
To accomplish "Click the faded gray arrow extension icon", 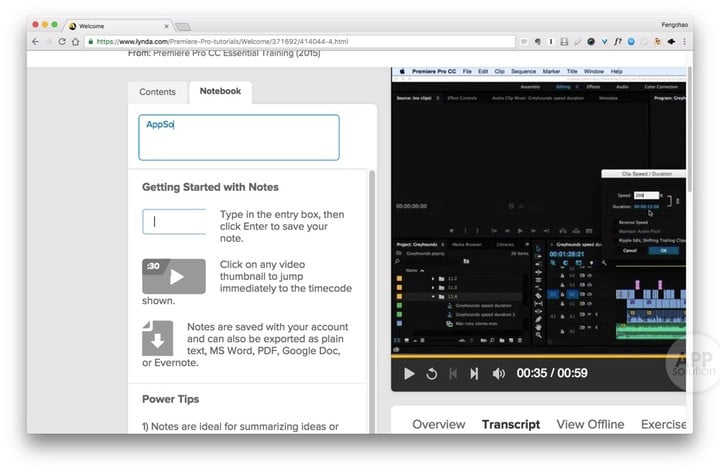I will pyautogui.click(x=645, y=41).
